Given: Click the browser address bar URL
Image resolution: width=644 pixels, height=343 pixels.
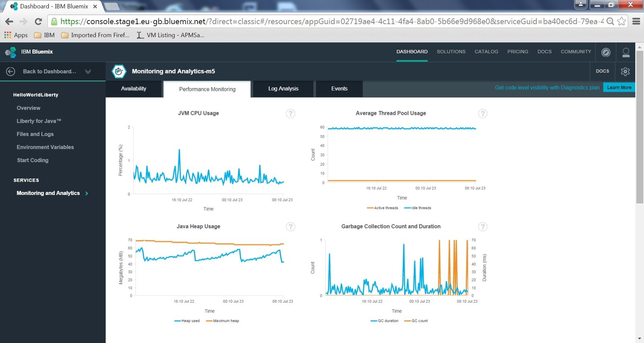Looking at the screenshot, I should coord(332,21).
